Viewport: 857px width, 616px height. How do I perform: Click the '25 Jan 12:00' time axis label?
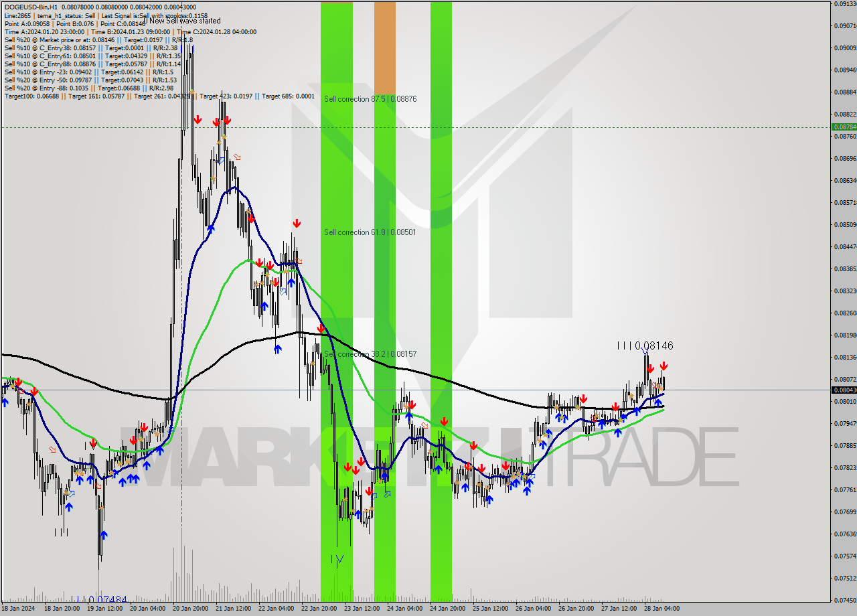coord(490,609)
